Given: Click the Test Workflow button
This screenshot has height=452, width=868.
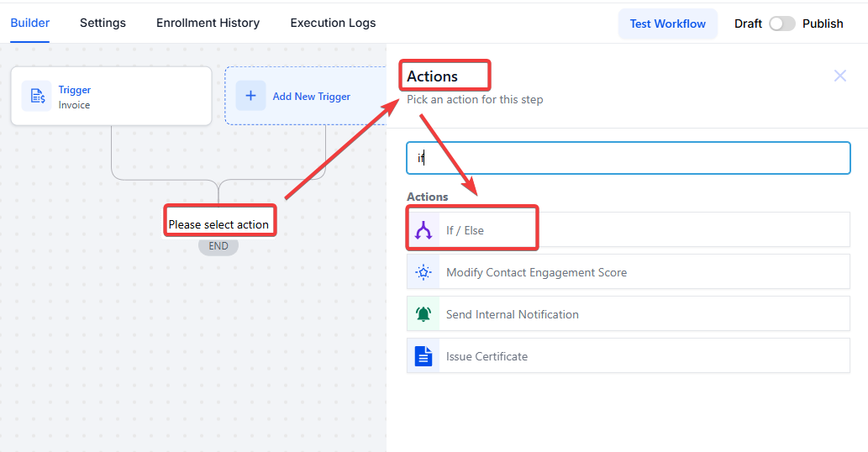Looking at the screenshot, I should click(x=668, y=24).
